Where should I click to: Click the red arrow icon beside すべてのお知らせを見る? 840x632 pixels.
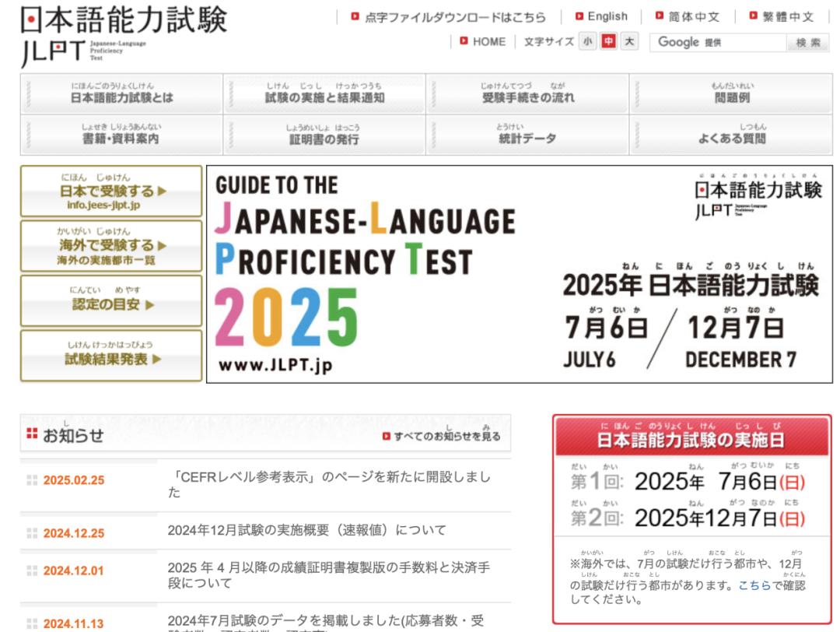point(387,437)
